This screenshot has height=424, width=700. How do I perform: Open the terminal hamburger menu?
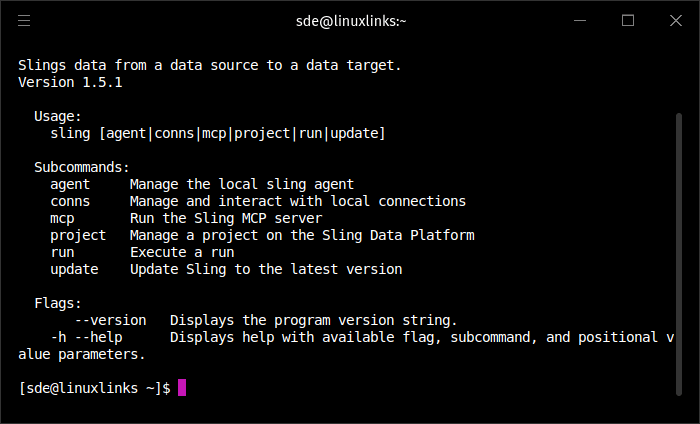point(24,20)
